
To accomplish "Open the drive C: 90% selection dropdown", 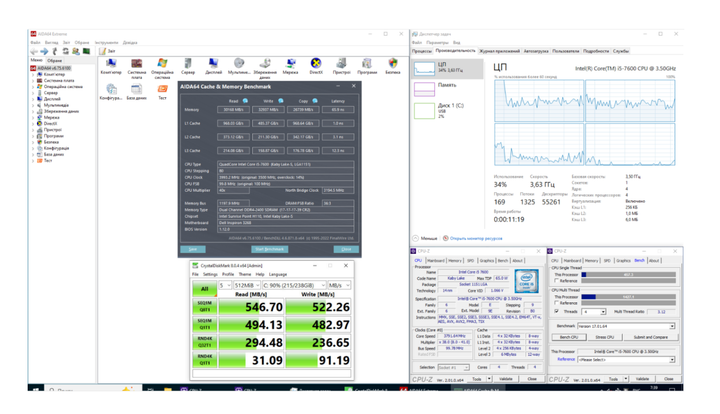I will coord(294,285).
